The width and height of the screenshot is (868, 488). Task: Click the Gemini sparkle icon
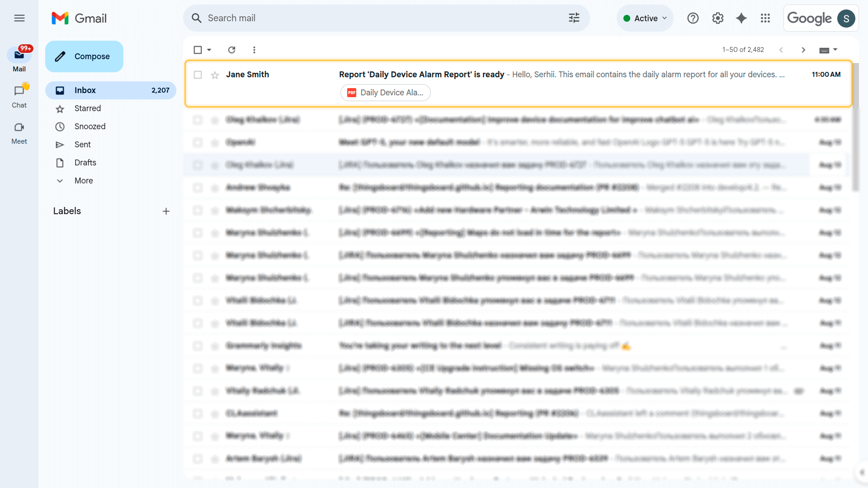741,18
